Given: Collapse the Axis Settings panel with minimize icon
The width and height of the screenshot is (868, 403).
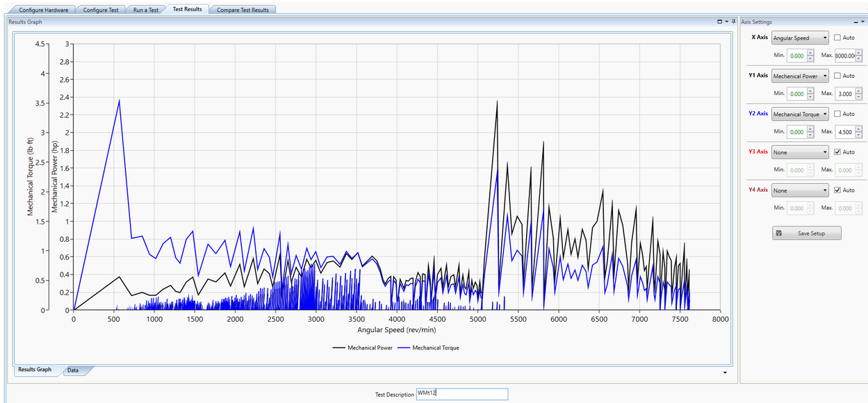Looking at the screenshot, I should (x=856, y=22).
